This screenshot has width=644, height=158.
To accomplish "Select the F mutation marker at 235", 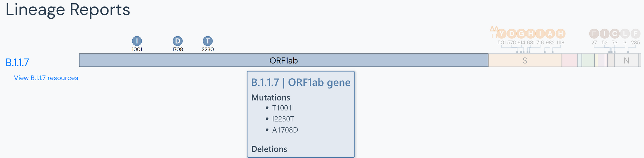I will (x=635, y=33).
